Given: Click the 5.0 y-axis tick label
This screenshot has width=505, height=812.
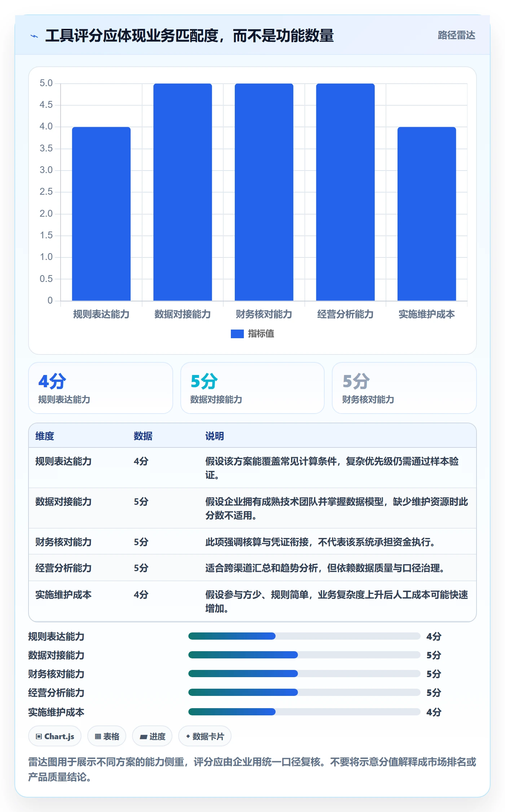Looking at the screenshot, I should [x=46, y=83].
